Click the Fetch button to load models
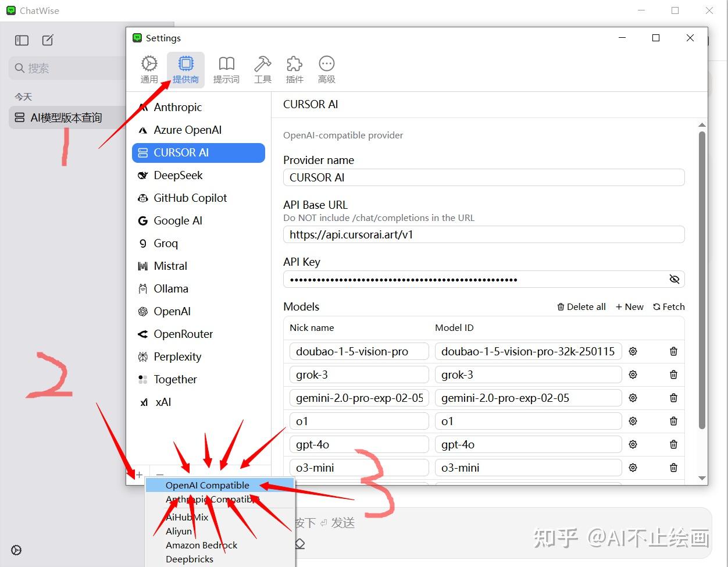The height and width of the screenshot is (567, 728). coord(669,306)
